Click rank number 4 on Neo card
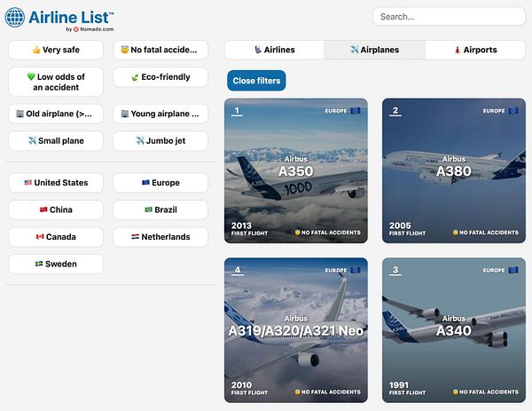532x411 pixels. pyautogui.click(x=238, y=271)
